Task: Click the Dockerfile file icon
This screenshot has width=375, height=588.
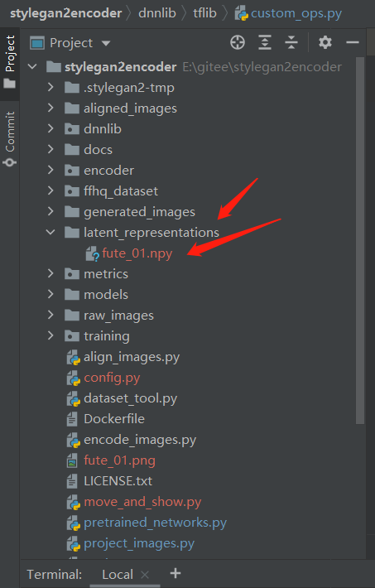Action: [x=72, y=419]
